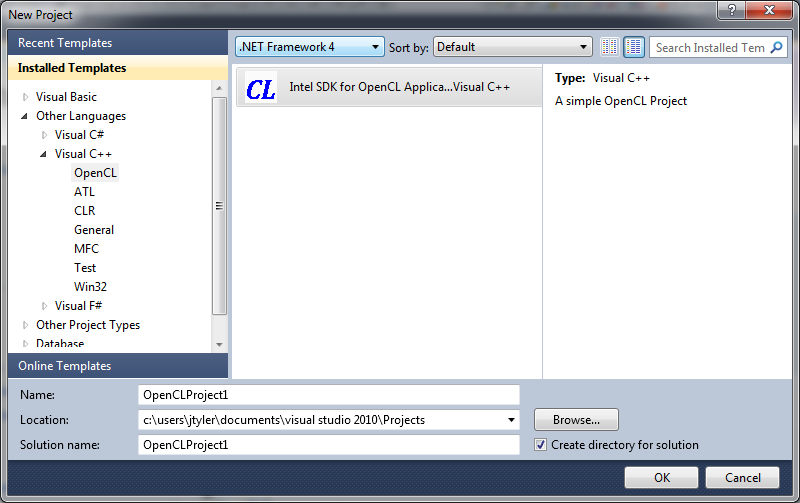Collapse the Other Languages tree node
The image size is (800, 503).
tap(24, 116)
